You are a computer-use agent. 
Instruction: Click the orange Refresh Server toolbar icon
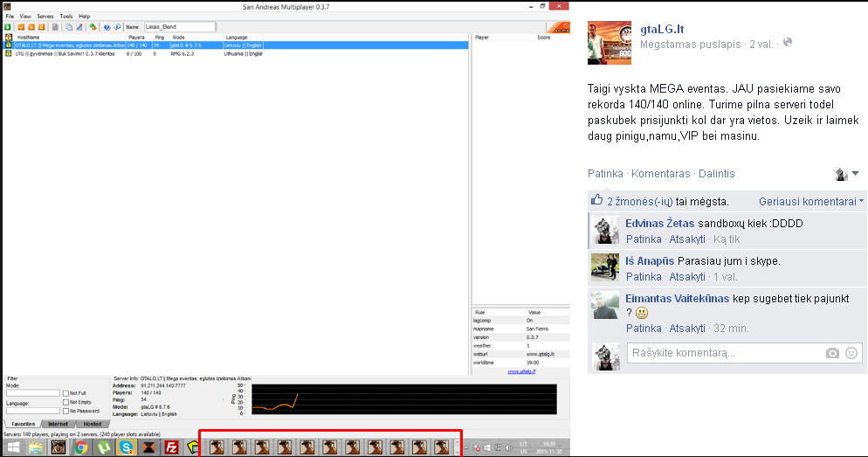click(42, 27)
